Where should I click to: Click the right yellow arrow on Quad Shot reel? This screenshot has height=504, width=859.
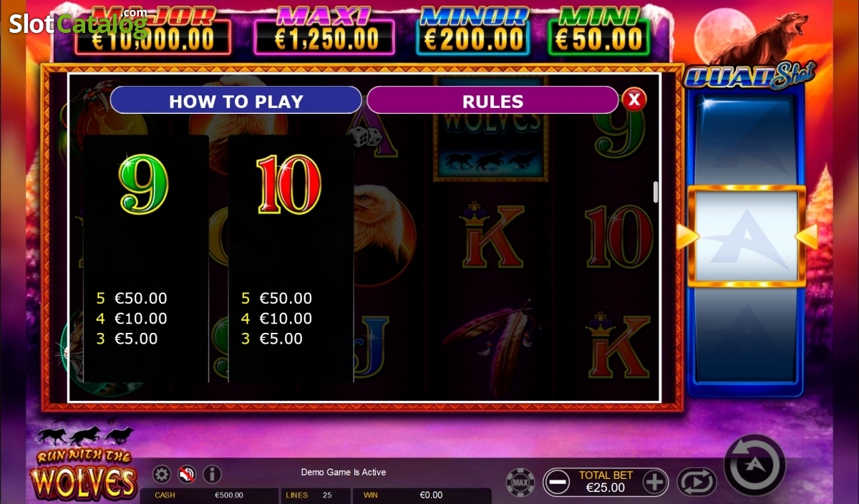pyautogui.click(x=806, y=236)
